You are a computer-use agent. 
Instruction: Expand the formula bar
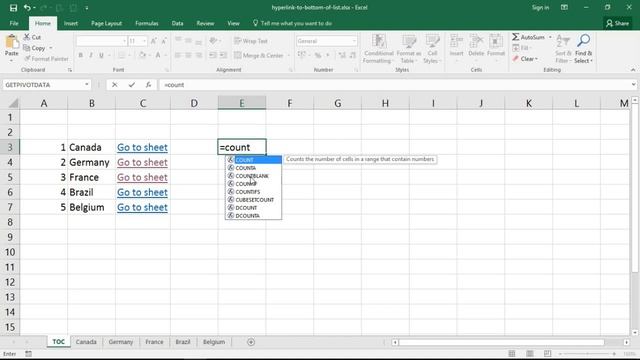(x=633, y=85)
